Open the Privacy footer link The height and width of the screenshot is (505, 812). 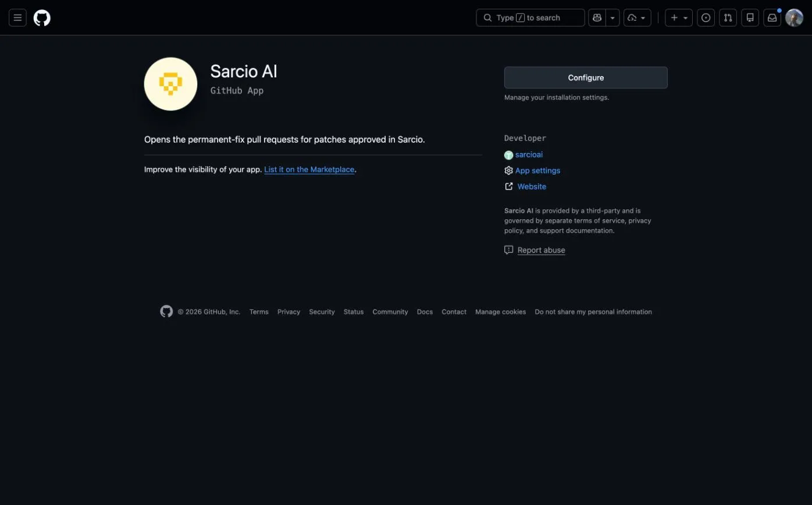pyautogui.click(x=289, y=312)
